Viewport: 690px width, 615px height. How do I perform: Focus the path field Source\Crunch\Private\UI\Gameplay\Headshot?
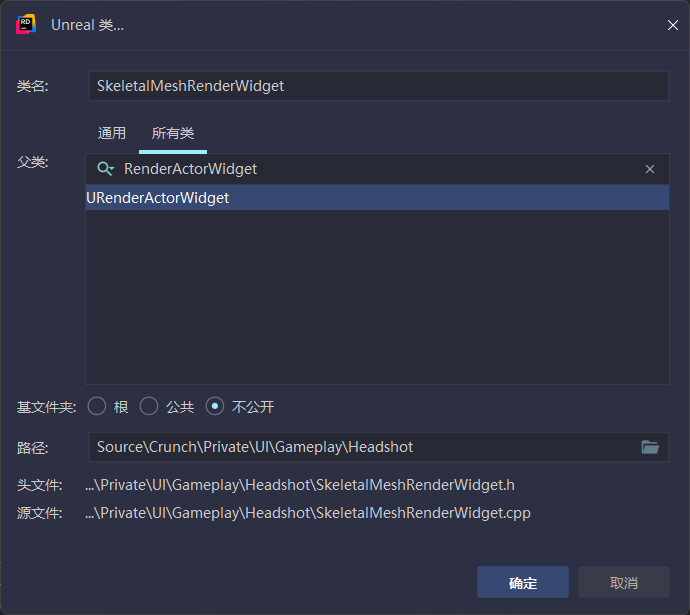click(x=379, y=447)
